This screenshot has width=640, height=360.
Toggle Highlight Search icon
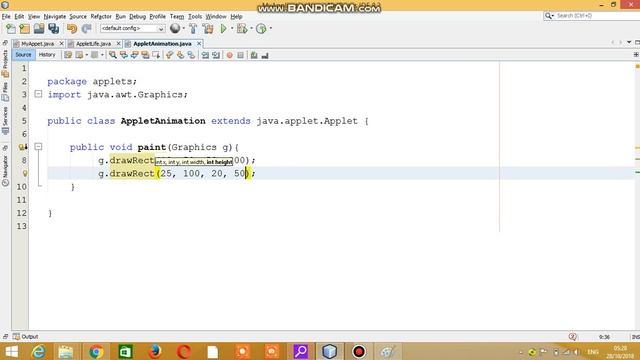[145, 55]
